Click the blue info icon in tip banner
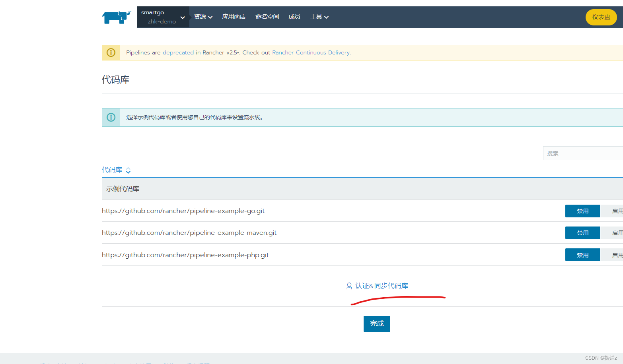The image size is (623, 364). pyautogui.click(x=111, y=117)
